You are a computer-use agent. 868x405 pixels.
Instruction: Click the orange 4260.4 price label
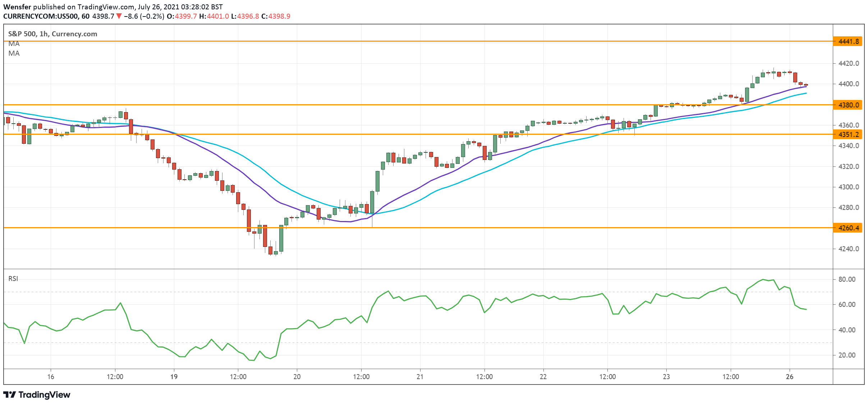tap(848, 228)
